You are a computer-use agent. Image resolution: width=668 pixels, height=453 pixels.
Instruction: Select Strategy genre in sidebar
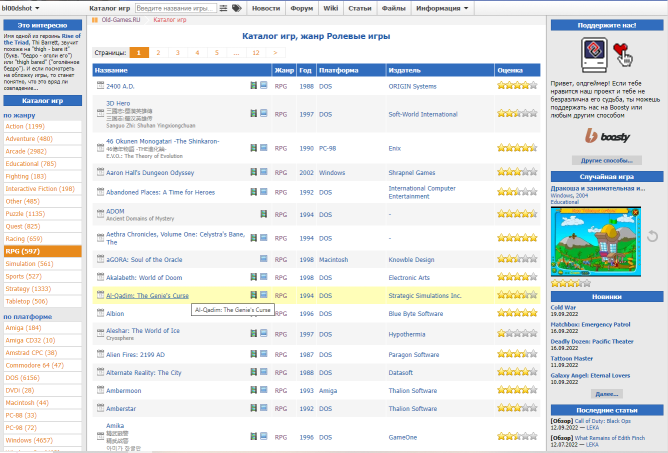point(28,288)
